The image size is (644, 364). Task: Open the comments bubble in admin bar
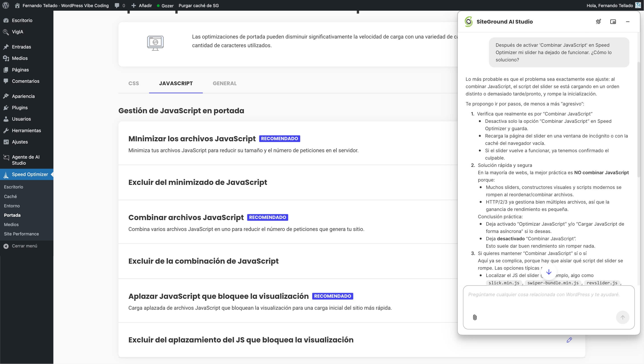120,5
